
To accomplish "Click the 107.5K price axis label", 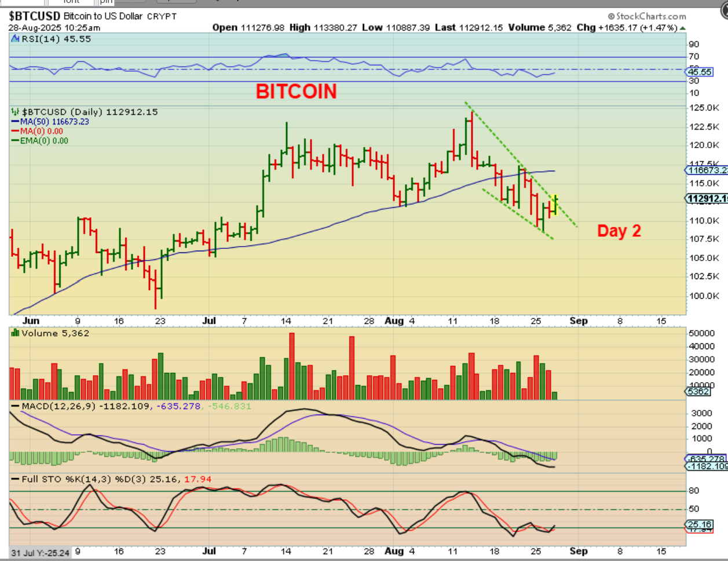I will coord(704,239).
